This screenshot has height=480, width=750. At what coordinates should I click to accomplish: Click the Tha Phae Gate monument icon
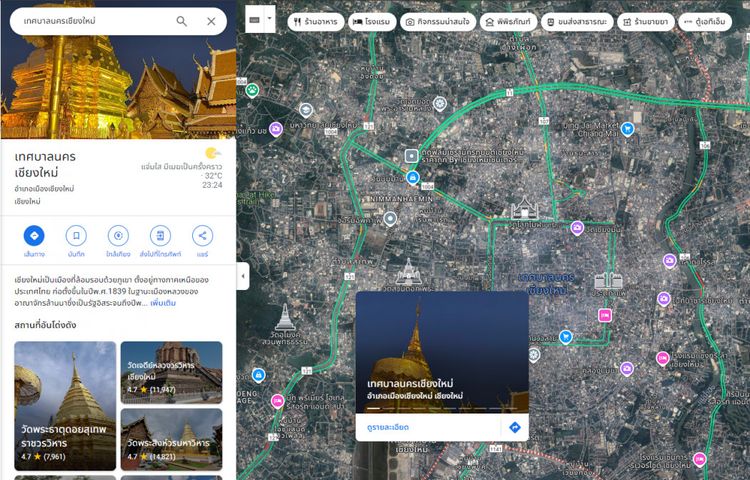[608, 281]
